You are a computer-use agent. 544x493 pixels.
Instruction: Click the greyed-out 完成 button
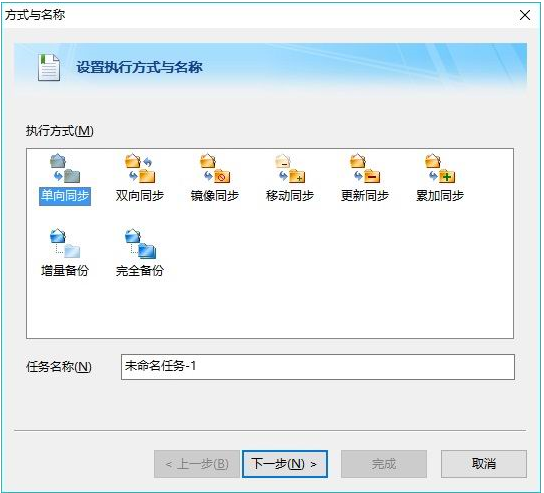pyautogui.click(x=384, y=464)
